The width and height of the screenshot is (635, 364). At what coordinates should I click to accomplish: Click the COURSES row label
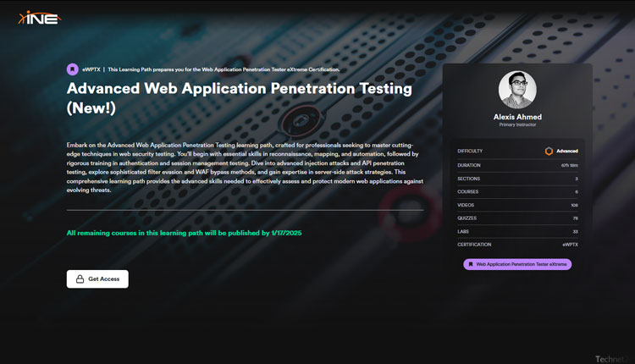tap(467, 191)
